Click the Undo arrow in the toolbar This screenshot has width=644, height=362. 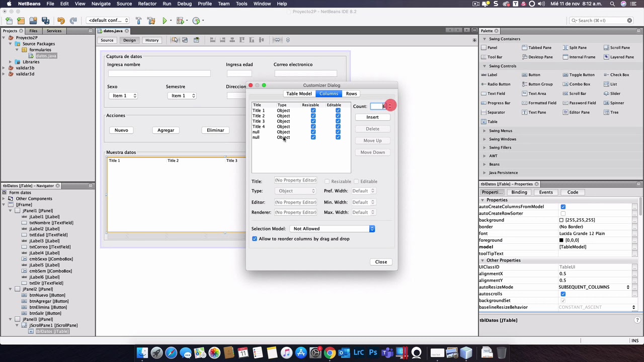coord(61,21)
